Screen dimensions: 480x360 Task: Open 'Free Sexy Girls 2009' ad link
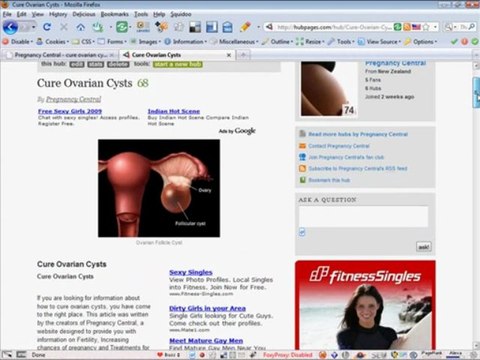[x=70, y=111]
